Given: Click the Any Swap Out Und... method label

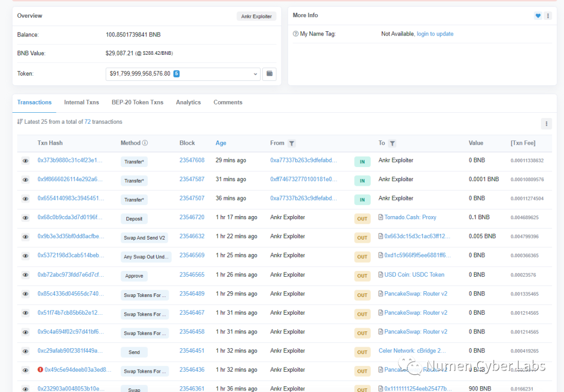Looking at the screenshot, I should pos(146,257).
